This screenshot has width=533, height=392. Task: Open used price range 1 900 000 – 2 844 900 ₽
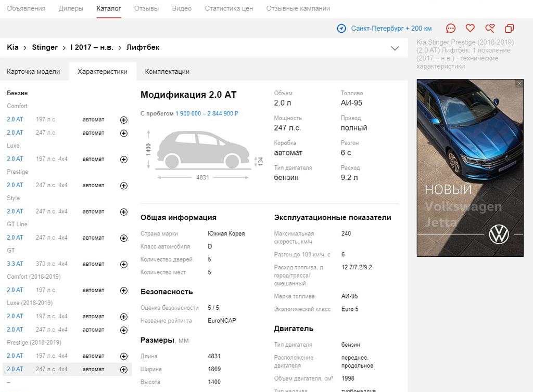click(207, 113)
